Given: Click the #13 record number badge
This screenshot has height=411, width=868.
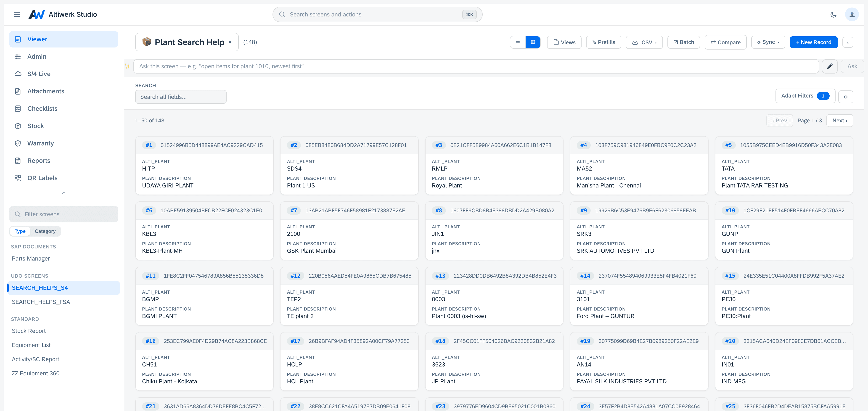Looking at the screenshot, I should pyautogui.click(x=440, y=276).
